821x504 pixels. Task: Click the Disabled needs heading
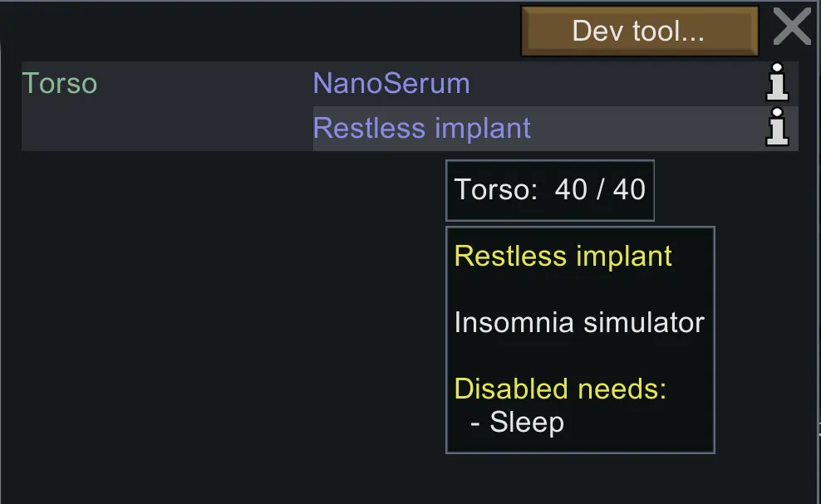tap(560, 389)
